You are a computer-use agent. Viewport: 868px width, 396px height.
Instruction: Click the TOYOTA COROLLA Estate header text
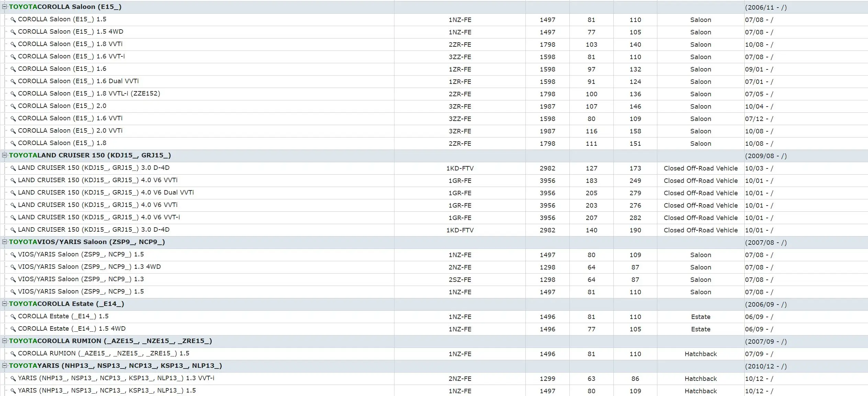67,304
